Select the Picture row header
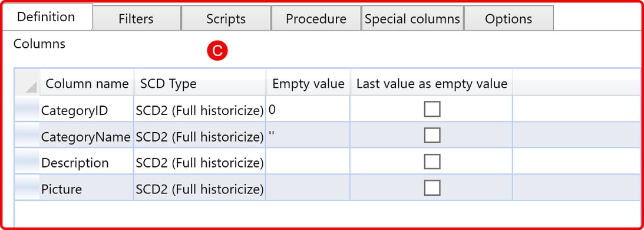Image resolution: width=644 pixels, height=230 pixels. [x=28, y=188]
